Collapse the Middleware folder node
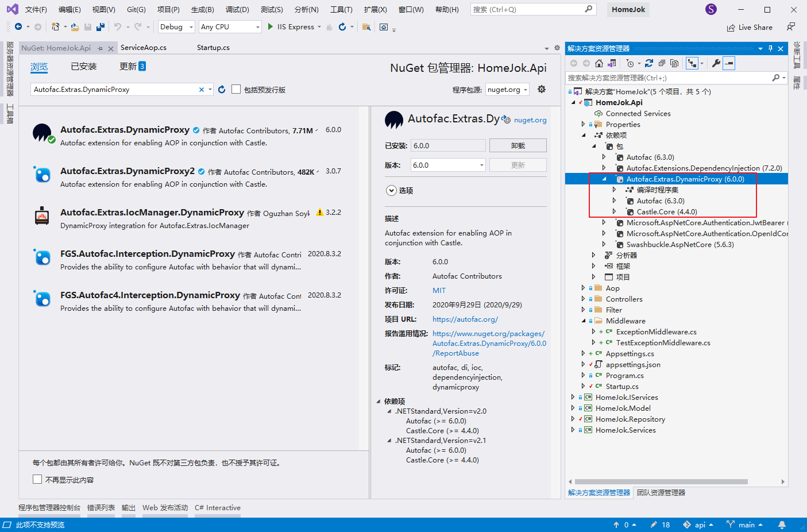Screen dimensions: 807x532 (584, 321)
